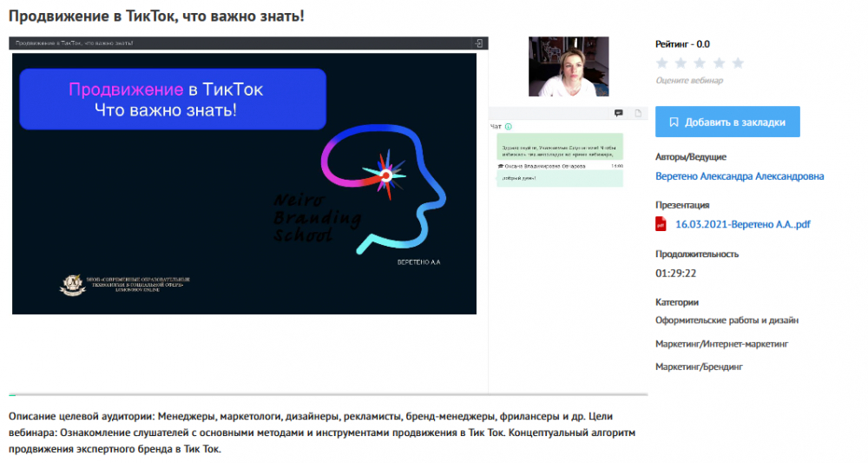Rate the webinar with the second star
This screenshot has width=868, height=463.
tap(681, 63)
